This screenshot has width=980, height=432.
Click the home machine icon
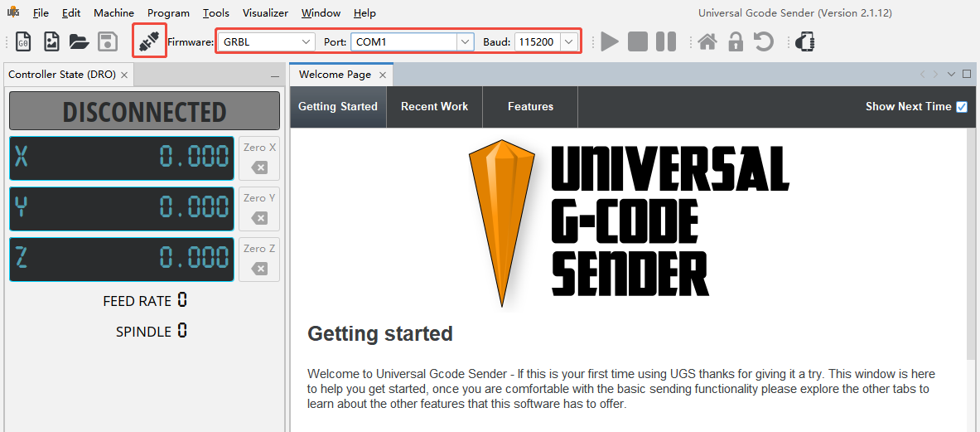[x=707, y=42]
